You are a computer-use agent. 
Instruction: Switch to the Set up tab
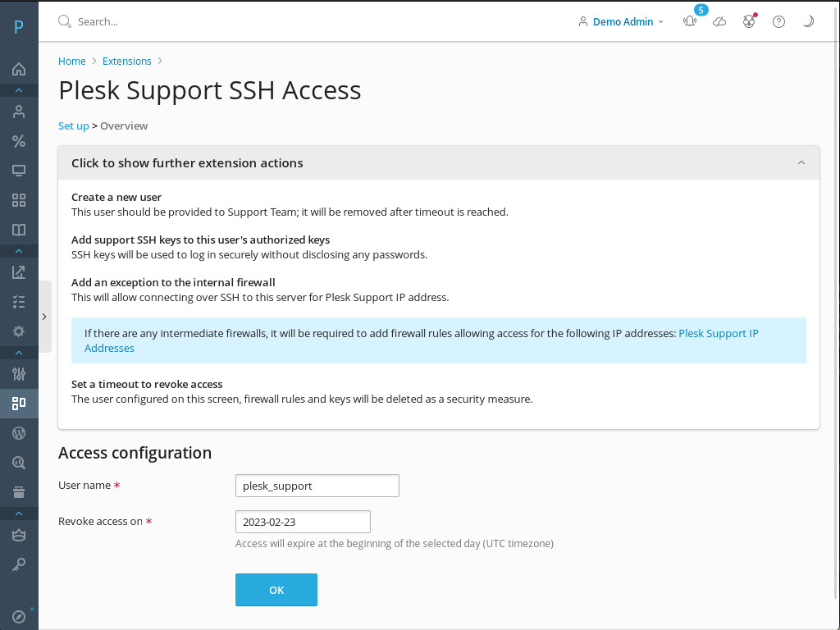[73, 126]
